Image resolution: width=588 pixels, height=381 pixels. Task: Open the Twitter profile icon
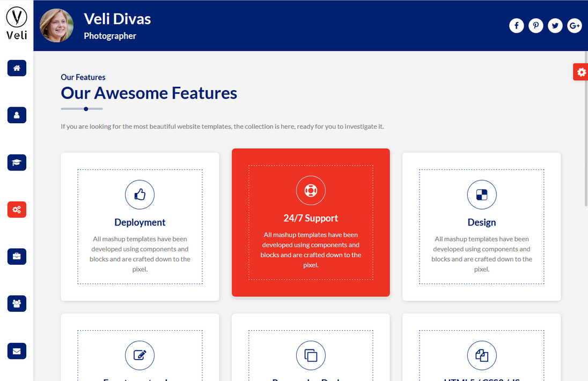tap(555, 26)
